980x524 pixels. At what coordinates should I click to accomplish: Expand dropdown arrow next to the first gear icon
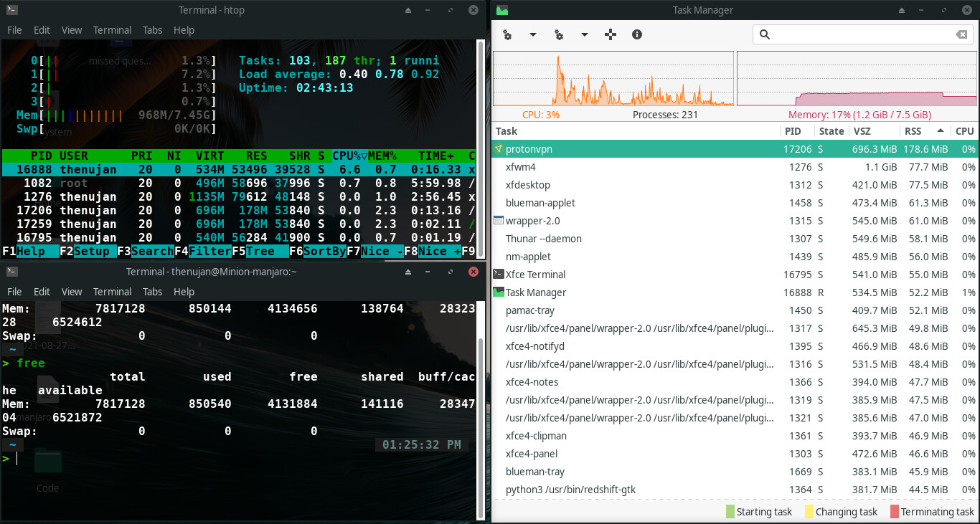tap(532, 34)
